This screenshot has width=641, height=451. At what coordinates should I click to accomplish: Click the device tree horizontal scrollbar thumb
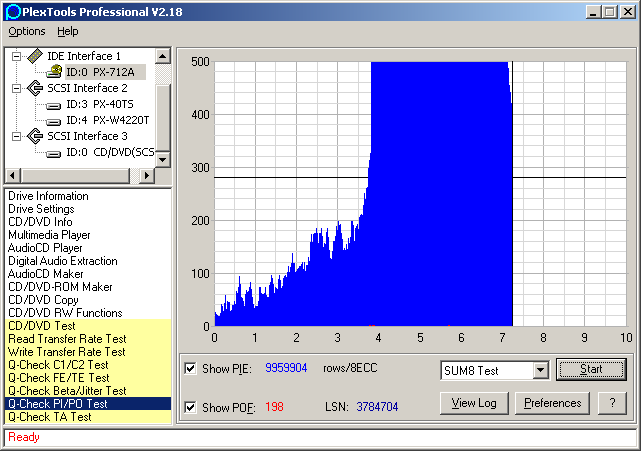click(x=75, y=176)
